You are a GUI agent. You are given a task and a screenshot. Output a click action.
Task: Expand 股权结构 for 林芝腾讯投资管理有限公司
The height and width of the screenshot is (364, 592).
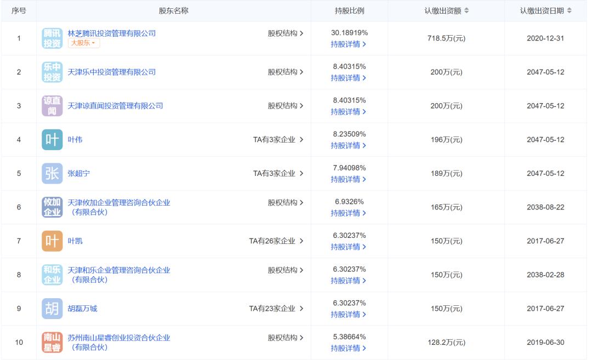(x=285, y=33)
